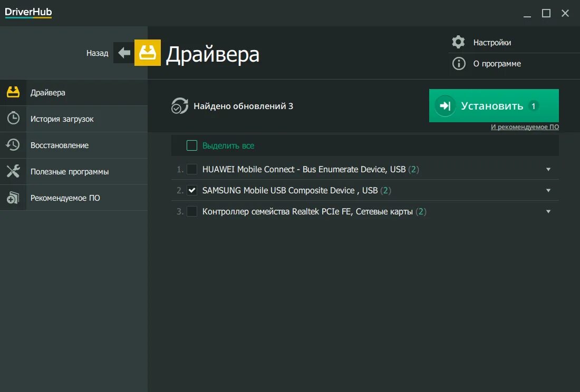Maximize the DriverHub window

pos(546,13)
